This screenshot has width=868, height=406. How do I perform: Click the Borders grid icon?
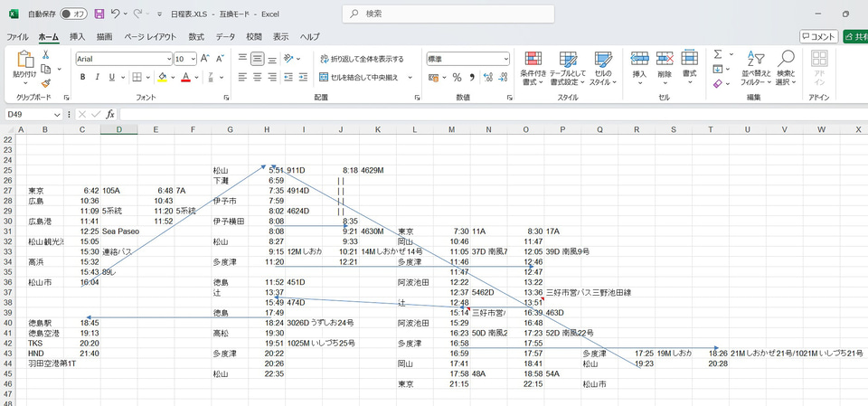pos(137,77)
